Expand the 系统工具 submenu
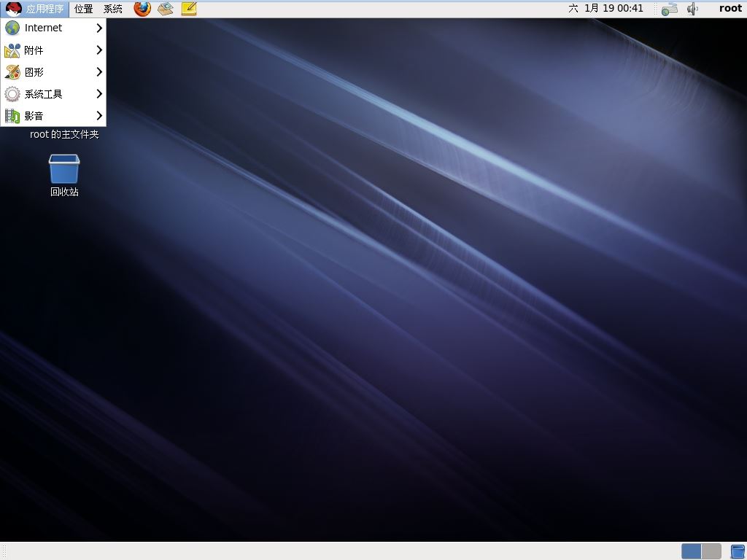The height and width of the screenshot is (560, 747). click(x=53, y=94)
